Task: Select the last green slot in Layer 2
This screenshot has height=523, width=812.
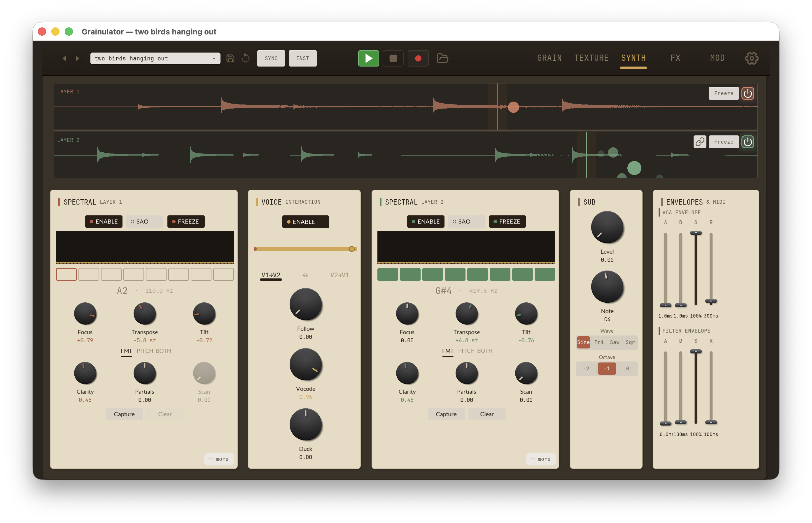Action: click(545, 274)
